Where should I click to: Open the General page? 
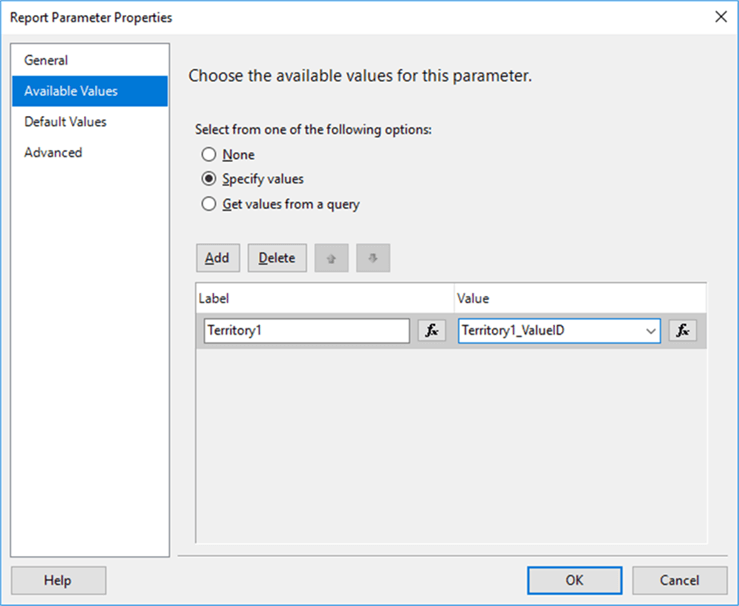46,60
